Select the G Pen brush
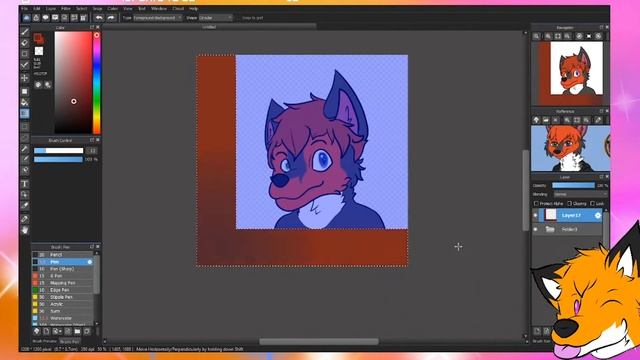 (62, 276)
